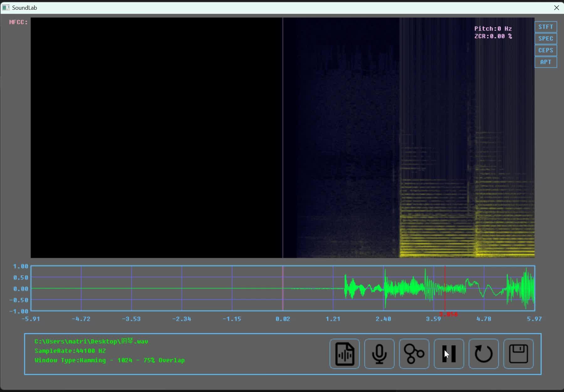Click the 2.40 time axis label
Screen dimensions: 564x392
pos(383,319)
